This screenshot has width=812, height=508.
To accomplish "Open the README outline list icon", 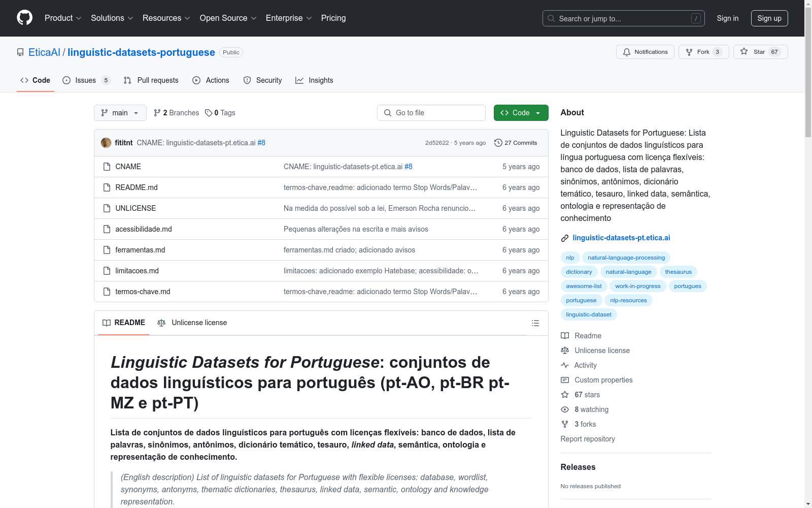I will [535, 323].
